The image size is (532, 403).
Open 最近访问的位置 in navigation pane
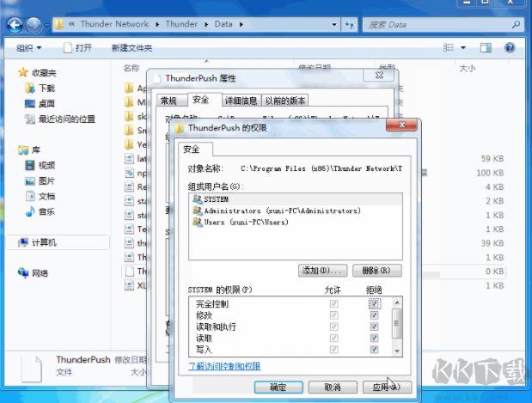60,119
